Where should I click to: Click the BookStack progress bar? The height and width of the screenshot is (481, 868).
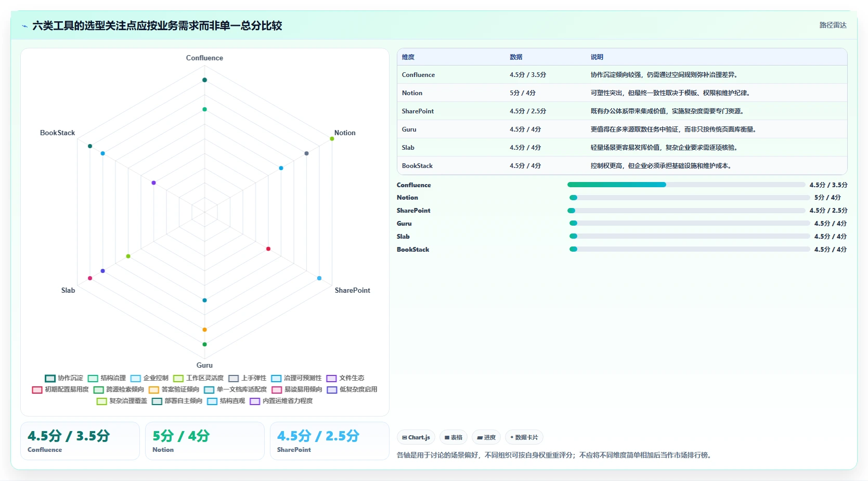[690, 249]
